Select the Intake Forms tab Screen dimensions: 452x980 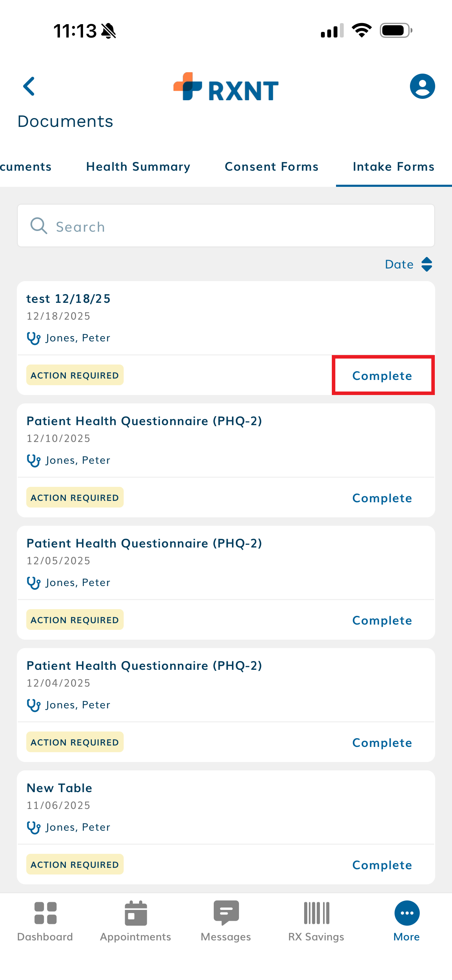393,166
